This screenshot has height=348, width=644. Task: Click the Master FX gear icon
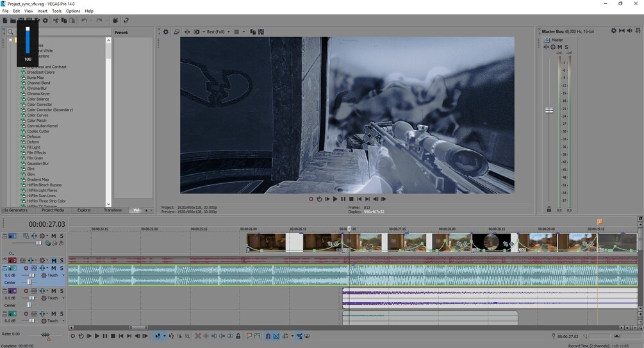point(553,47)
